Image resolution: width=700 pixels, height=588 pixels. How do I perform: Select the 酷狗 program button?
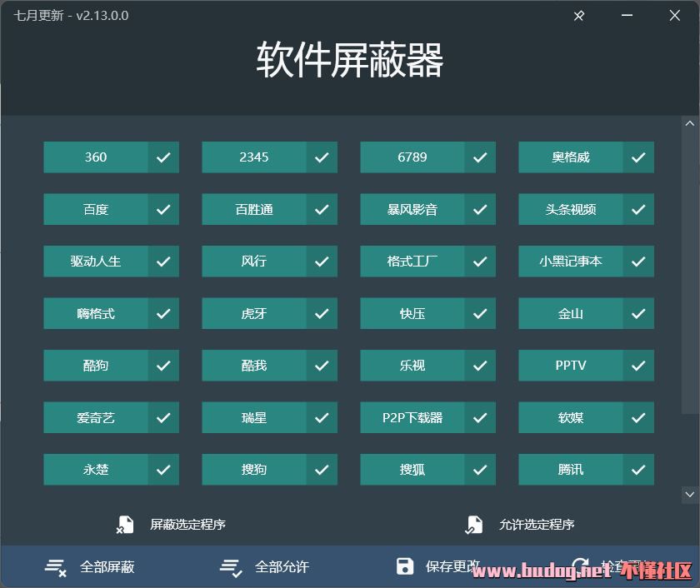pyautogui.click(x=96, y=366)
